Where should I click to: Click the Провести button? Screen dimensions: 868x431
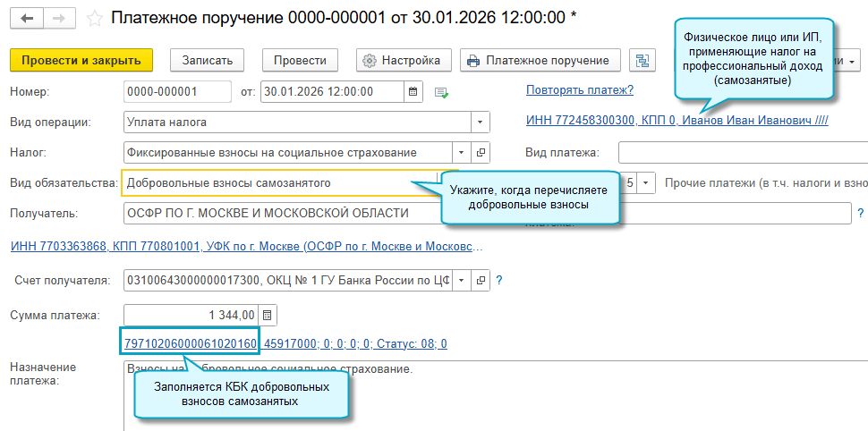coord(300,61)
